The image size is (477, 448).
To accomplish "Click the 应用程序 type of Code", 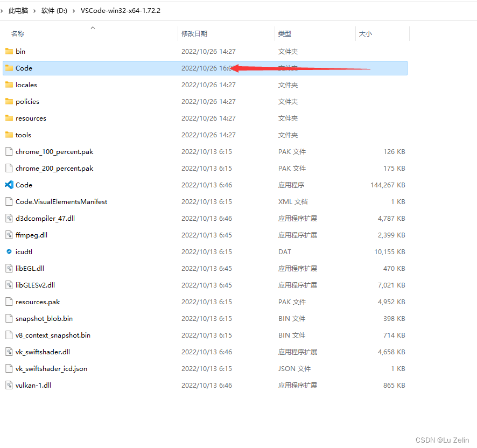I will (291, 185).
